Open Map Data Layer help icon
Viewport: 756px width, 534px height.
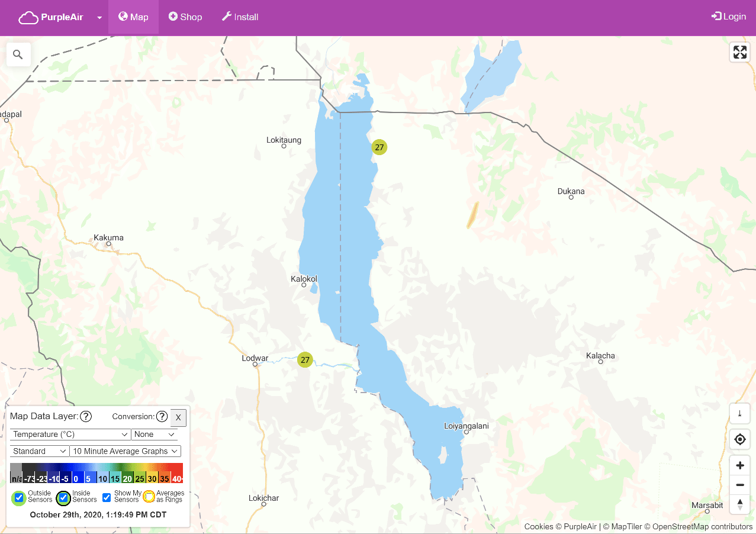86,416
